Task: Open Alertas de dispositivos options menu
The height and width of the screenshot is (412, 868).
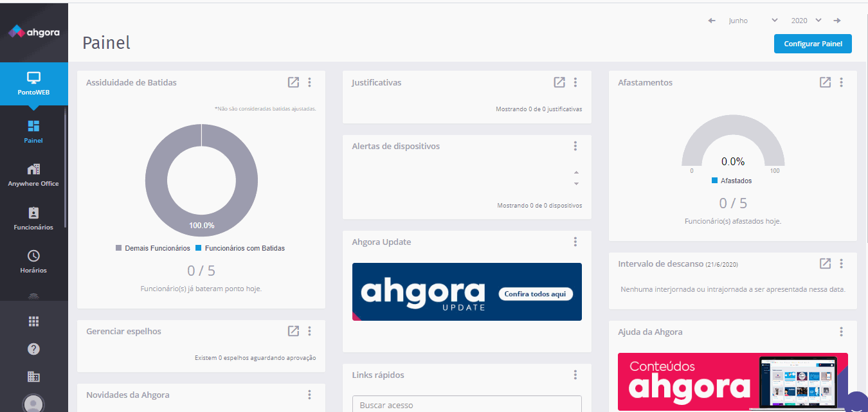Action: (x=575, y=146)
